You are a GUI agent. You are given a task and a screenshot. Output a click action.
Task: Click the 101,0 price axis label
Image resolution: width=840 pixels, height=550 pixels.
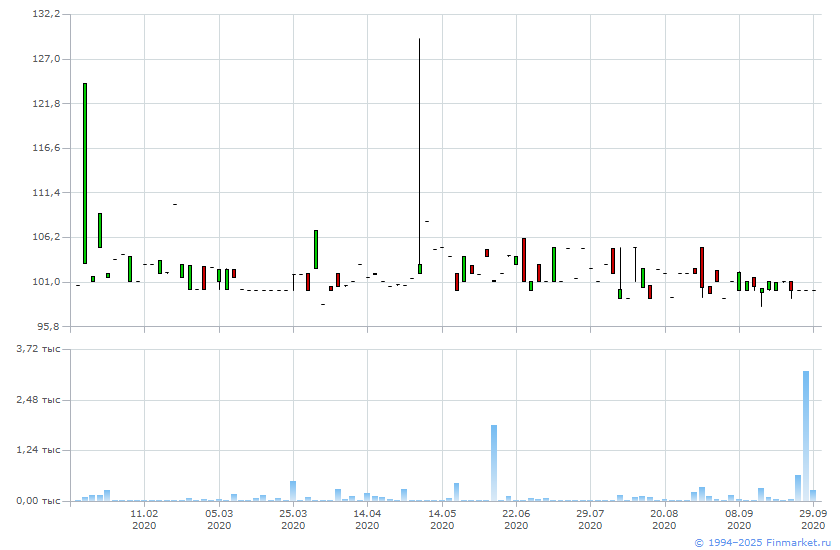click(47, 282)
